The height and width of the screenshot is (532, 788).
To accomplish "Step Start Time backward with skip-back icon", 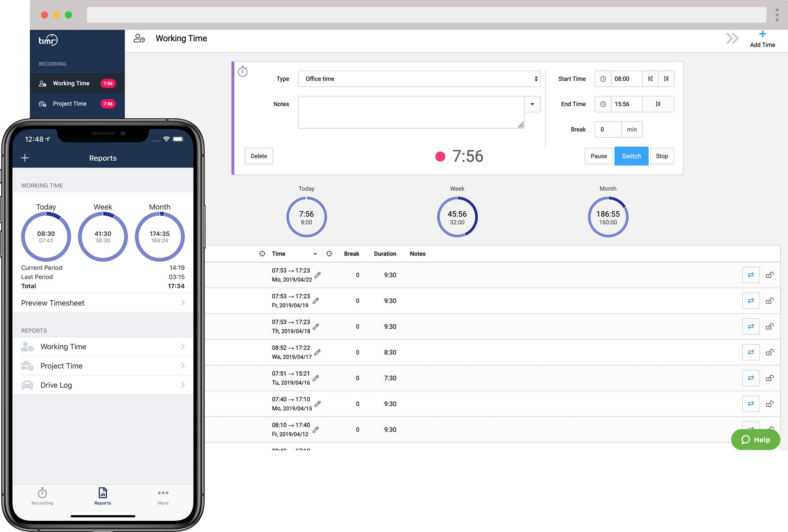I will (x=650, y=79).
